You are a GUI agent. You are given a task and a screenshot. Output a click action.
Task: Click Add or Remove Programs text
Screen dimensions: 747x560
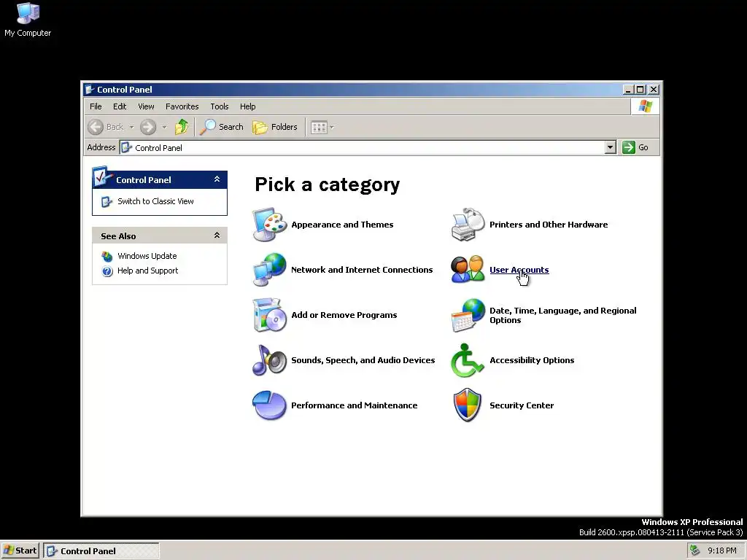click(344, 315)
